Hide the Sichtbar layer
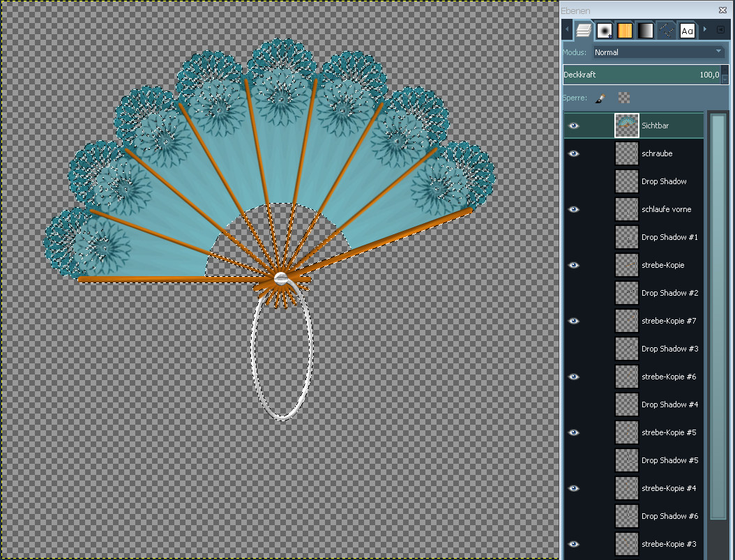735x560 pixels. tap(574, 126)
